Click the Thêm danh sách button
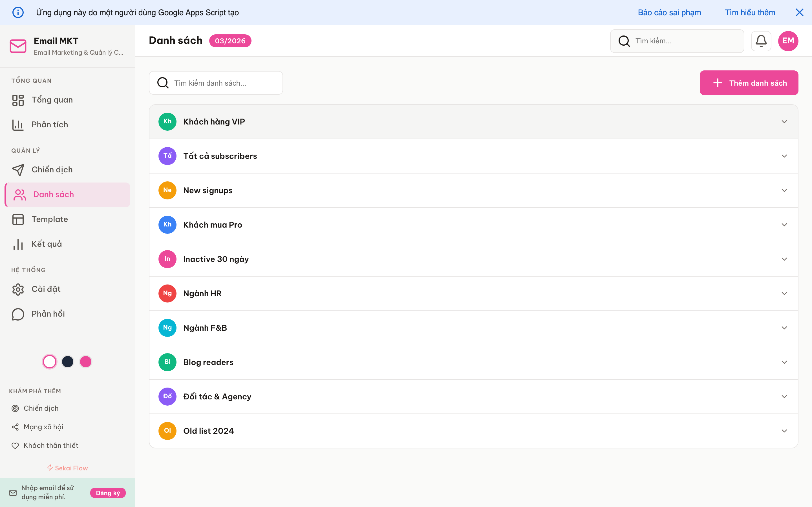This screenshot has height=507, width=812. 749,83
